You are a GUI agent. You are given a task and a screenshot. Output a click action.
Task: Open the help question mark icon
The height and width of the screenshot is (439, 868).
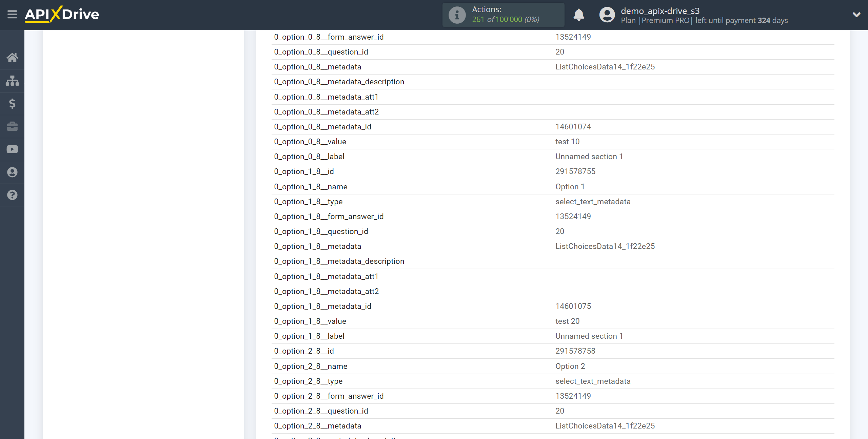[12, 195]
